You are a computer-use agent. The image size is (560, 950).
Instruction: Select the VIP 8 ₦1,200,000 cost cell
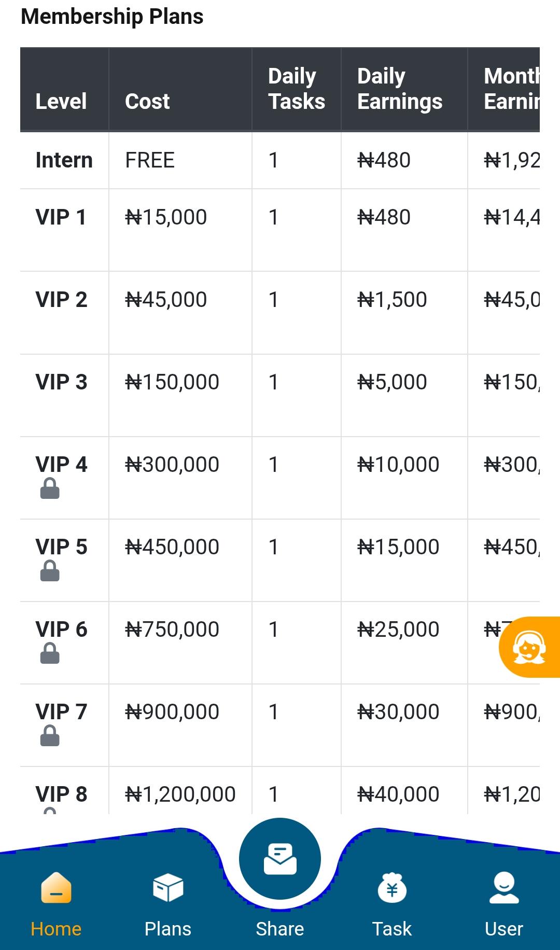pyautogui.click(x=180, y=794)
